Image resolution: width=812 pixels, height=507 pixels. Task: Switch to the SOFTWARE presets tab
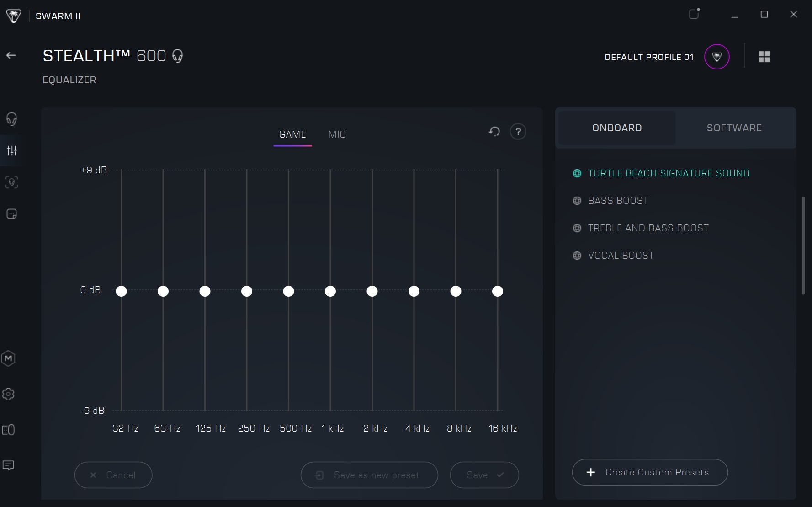click(734, 128)
